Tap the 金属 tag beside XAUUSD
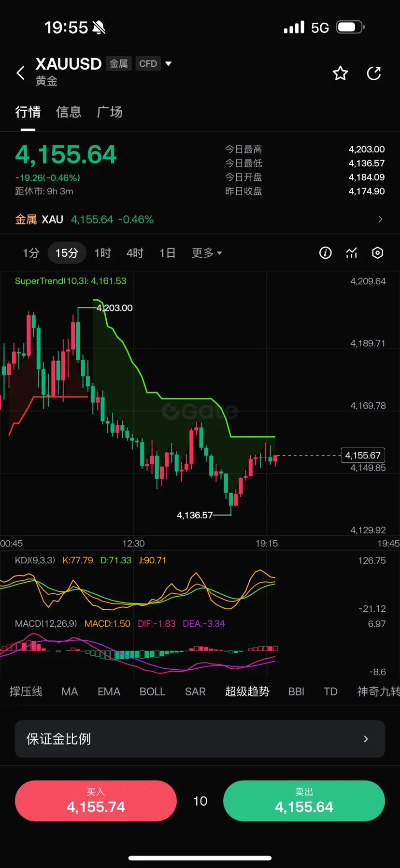The width and height of the screenshot is (400, 868). pos(118,64)
